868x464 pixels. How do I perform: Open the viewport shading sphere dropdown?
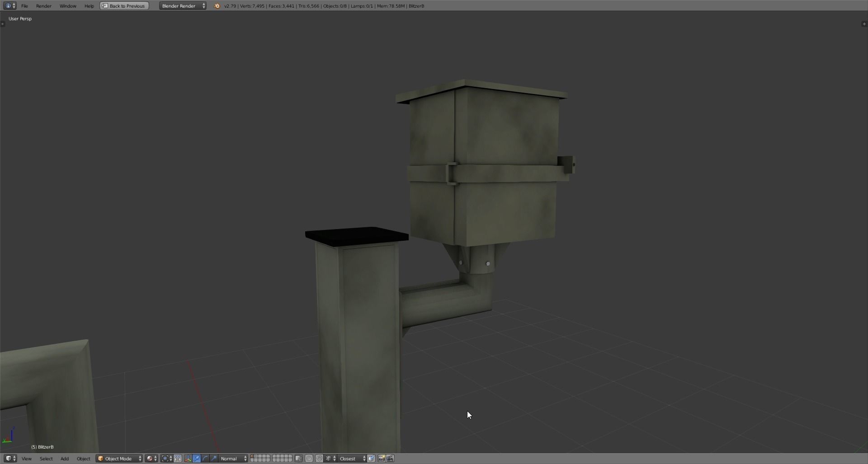click(151, 459)
